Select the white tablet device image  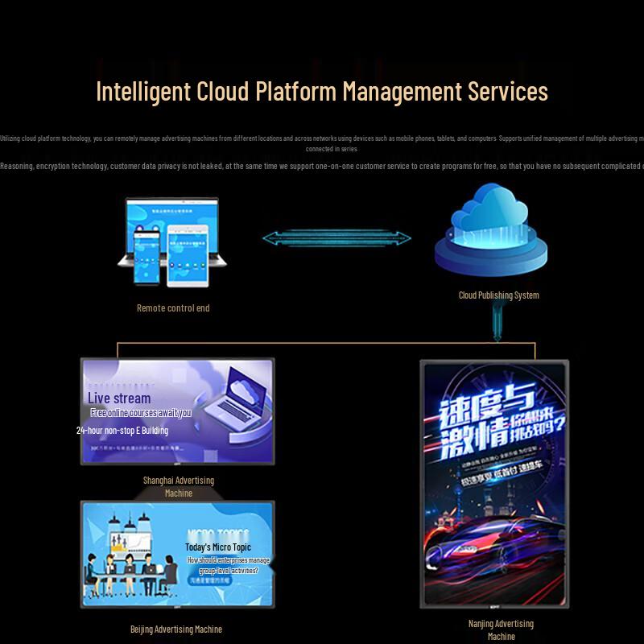pyautogui.click(x=188, y=255)
